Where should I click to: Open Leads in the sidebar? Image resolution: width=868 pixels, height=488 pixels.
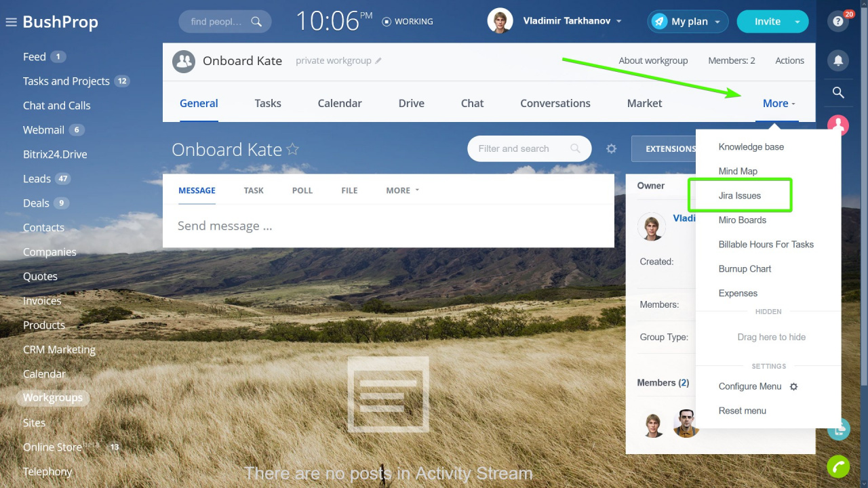click(x=37, y=179)
